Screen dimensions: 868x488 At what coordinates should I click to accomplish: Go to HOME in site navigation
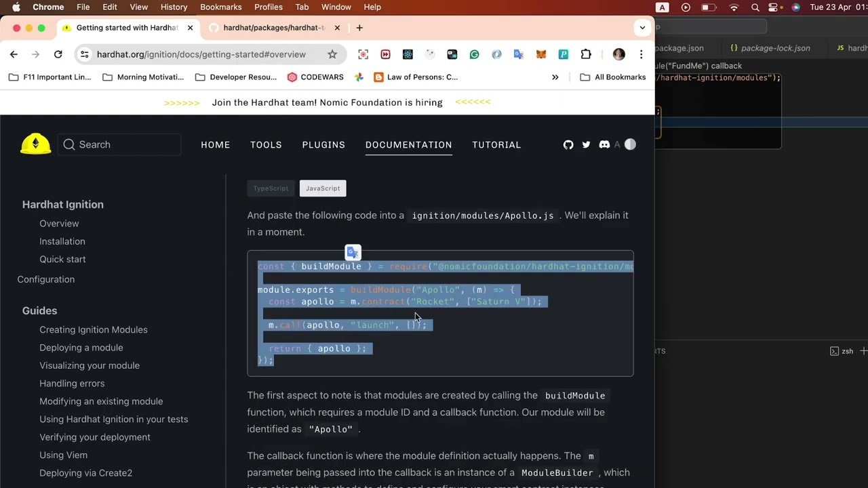[215, 144]
